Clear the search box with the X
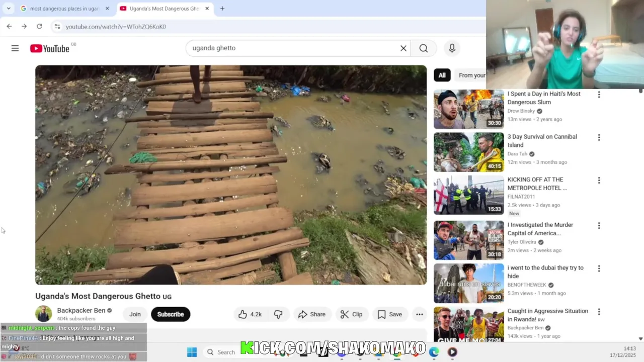The height and width of the screenshot is (362, 644). (403, 48)
